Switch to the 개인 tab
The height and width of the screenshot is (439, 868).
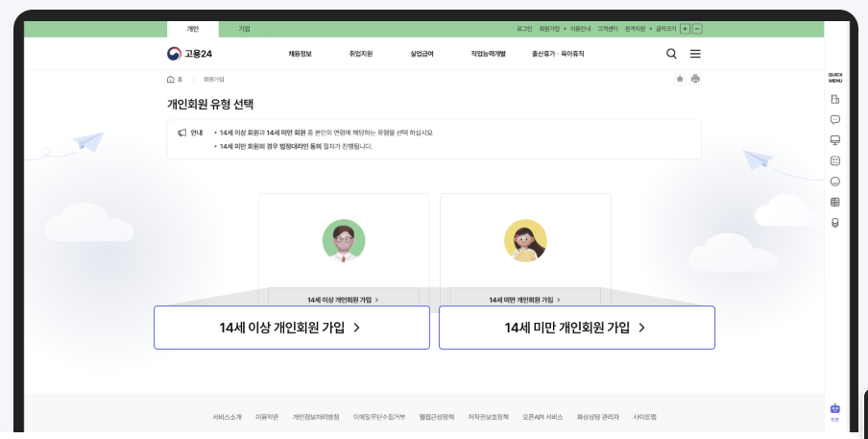coord(193,30)
